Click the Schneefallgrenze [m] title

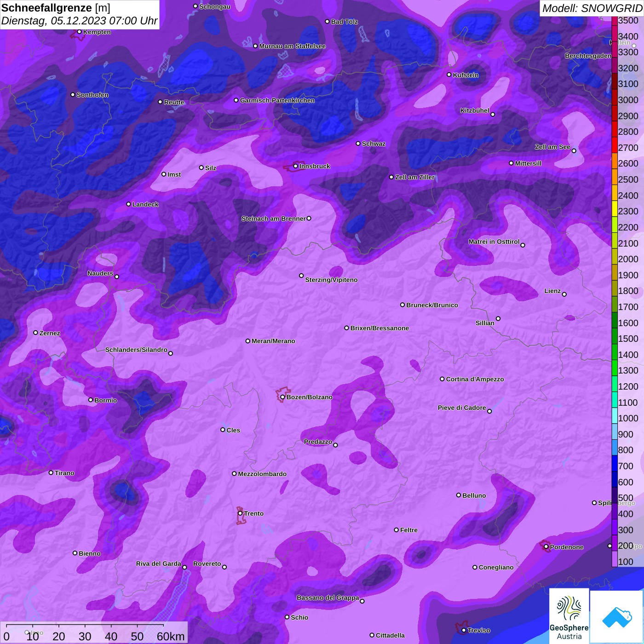[x=56, y=8]
